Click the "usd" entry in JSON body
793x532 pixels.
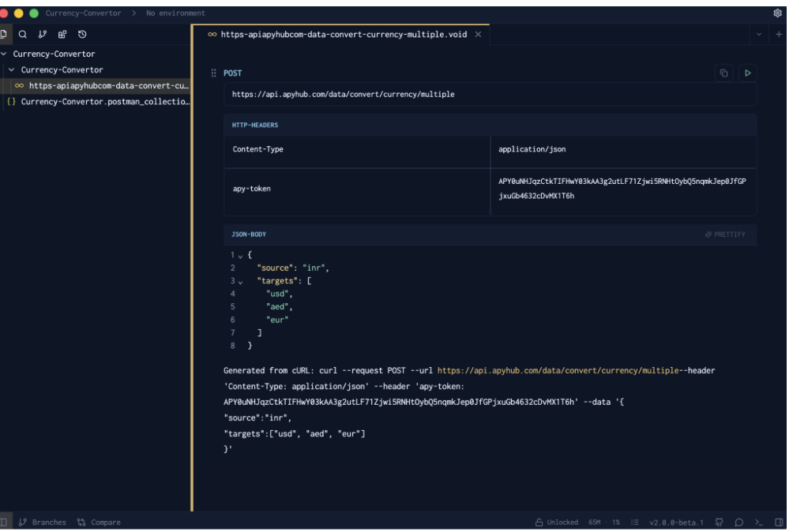(x=278, y=294)
